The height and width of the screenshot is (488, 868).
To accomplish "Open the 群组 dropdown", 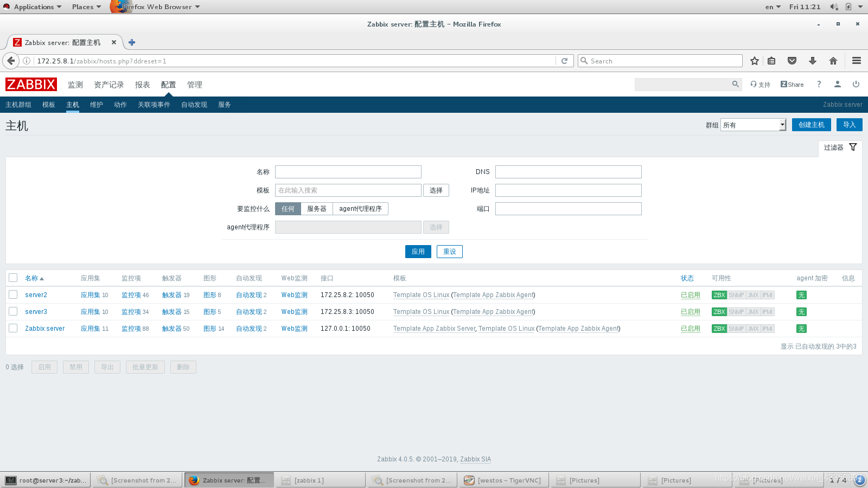I will 753,125.
